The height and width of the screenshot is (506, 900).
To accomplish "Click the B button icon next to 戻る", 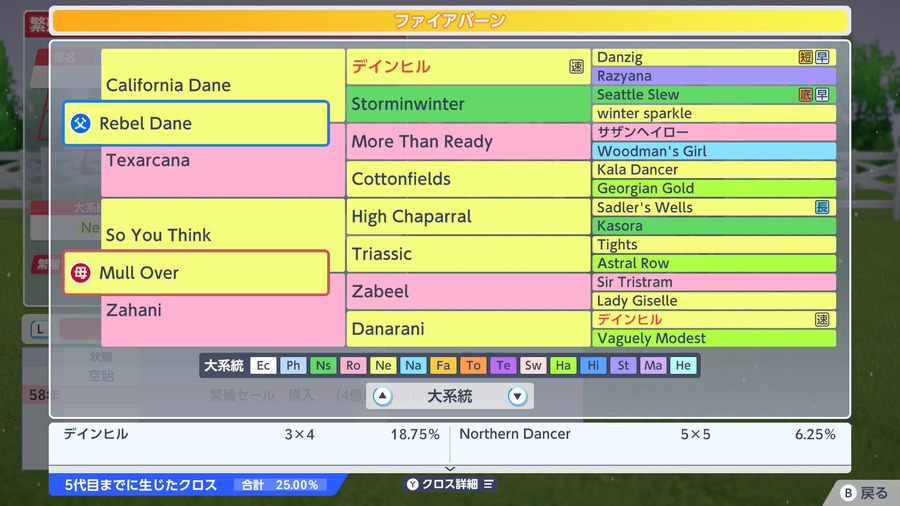I will [848, 493].
